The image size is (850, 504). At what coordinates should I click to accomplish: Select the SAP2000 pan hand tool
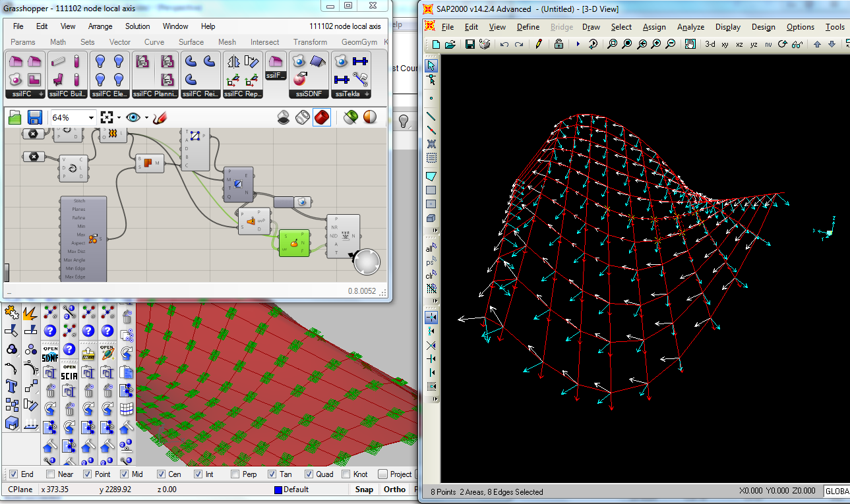point(690,44)
